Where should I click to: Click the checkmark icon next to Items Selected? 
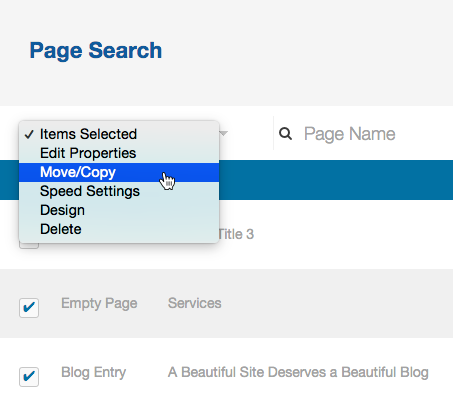[29, 134]
